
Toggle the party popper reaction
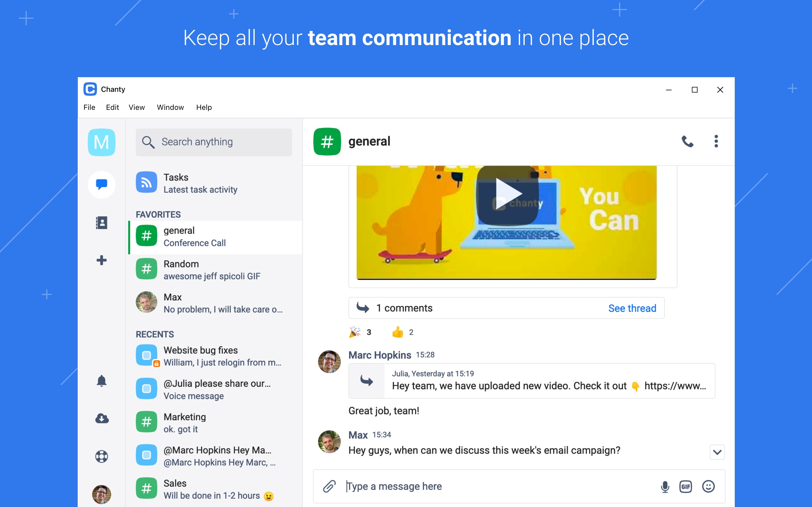click(x=360, y=332)
